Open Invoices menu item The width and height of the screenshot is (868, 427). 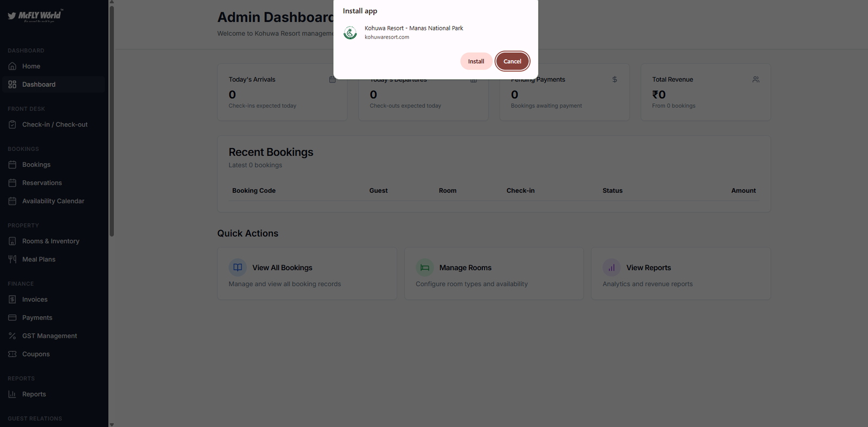tap(53, 299)
